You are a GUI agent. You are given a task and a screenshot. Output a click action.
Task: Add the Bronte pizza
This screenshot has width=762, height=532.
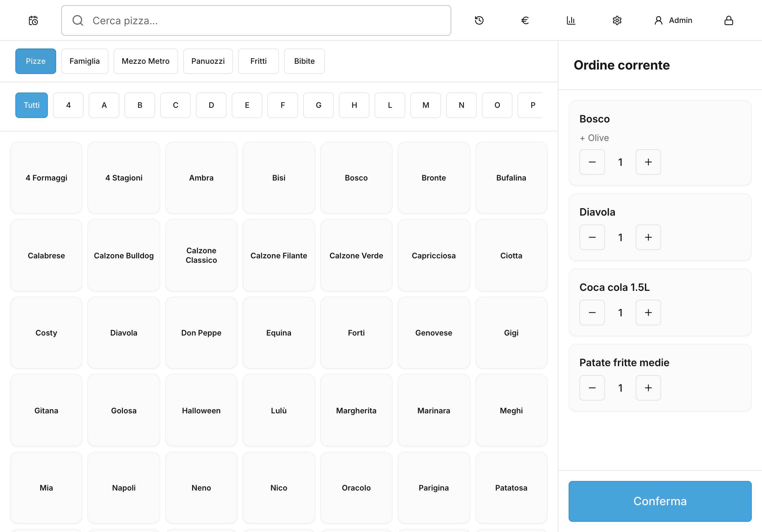click(x=434, y=178)
